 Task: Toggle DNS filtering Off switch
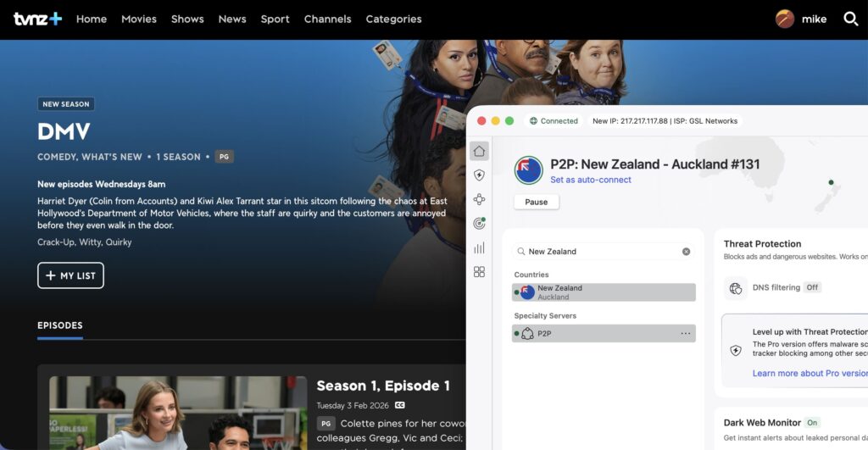(812, 287)
